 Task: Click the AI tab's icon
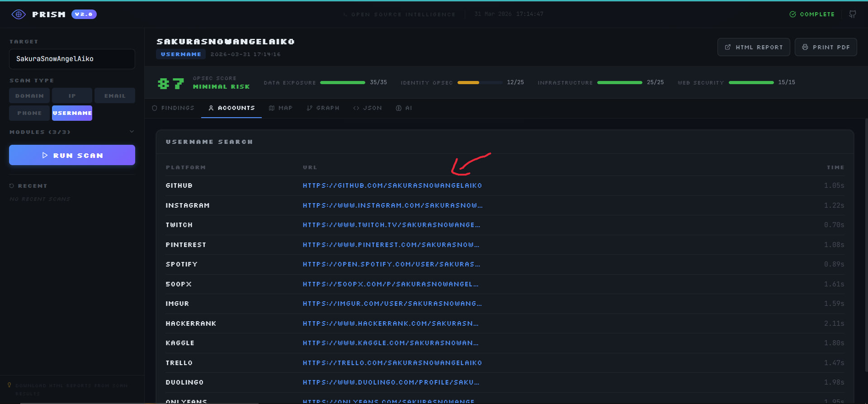point(399,108)
